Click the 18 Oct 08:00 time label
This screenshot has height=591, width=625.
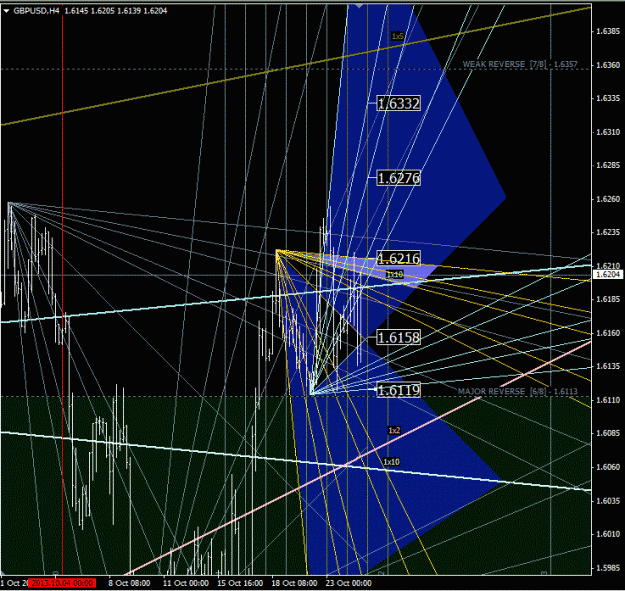[294, 583]
